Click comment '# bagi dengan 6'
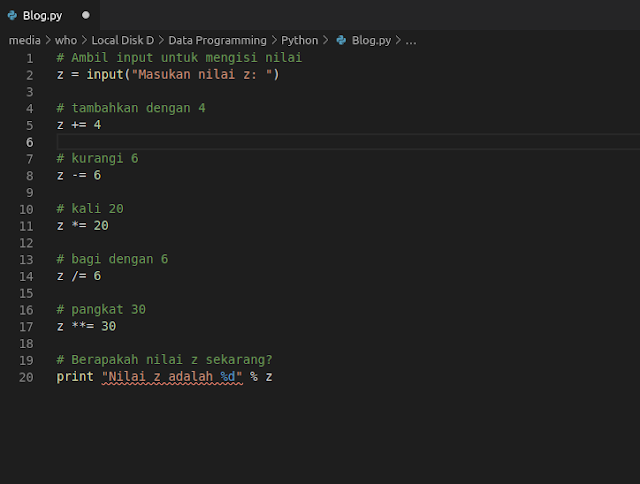The height and width of the screenshot is (484, 640). [112, 259]
